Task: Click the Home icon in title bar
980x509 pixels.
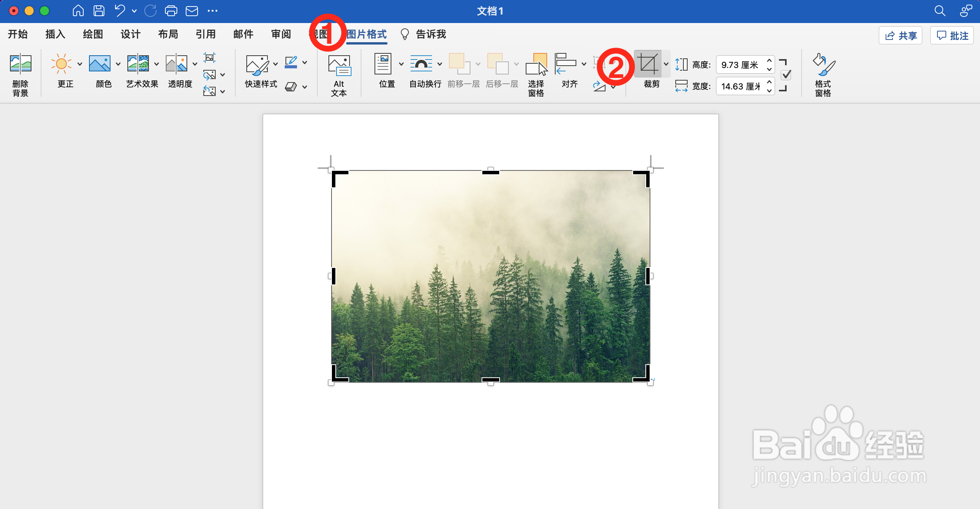Action: tap(78, 11)
